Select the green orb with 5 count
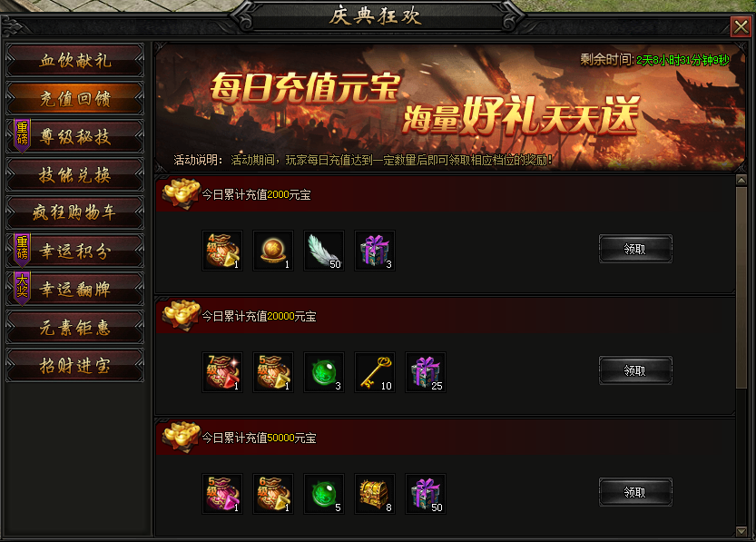 [324, 493]
